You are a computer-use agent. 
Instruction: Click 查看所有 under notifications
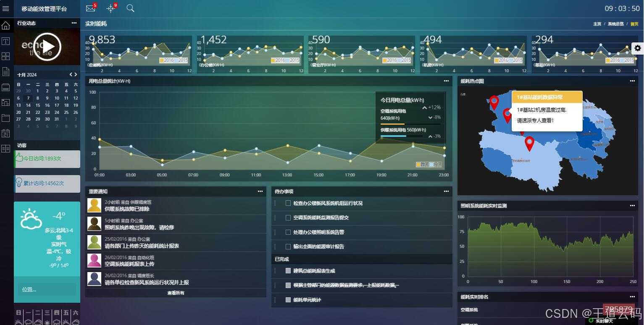(176, 293)
